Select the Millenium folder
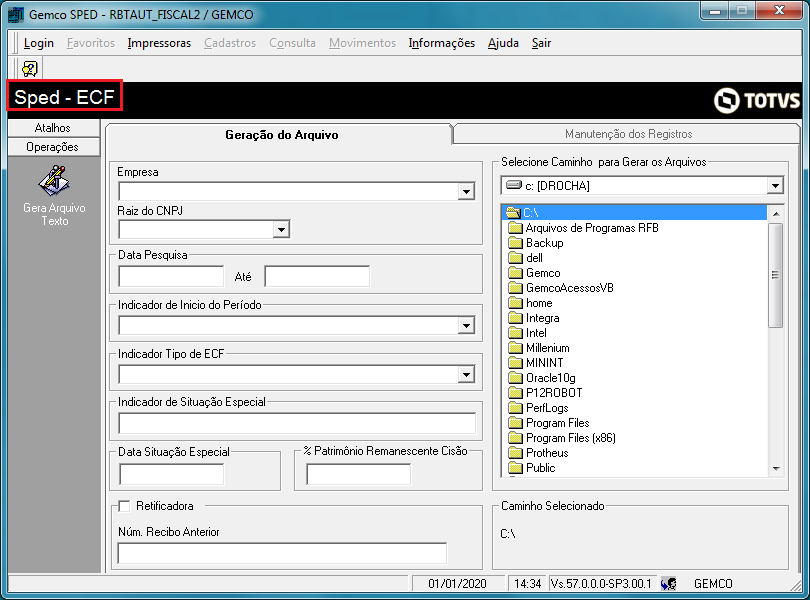The image size is (810, 601). tap(539, 348)
